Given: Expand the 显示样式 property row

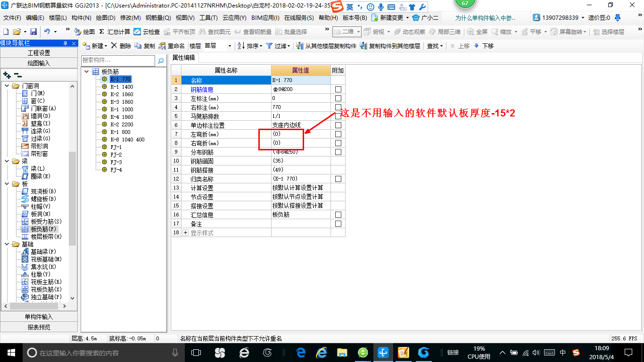Looking at the screenshot, I should point(185,233).
